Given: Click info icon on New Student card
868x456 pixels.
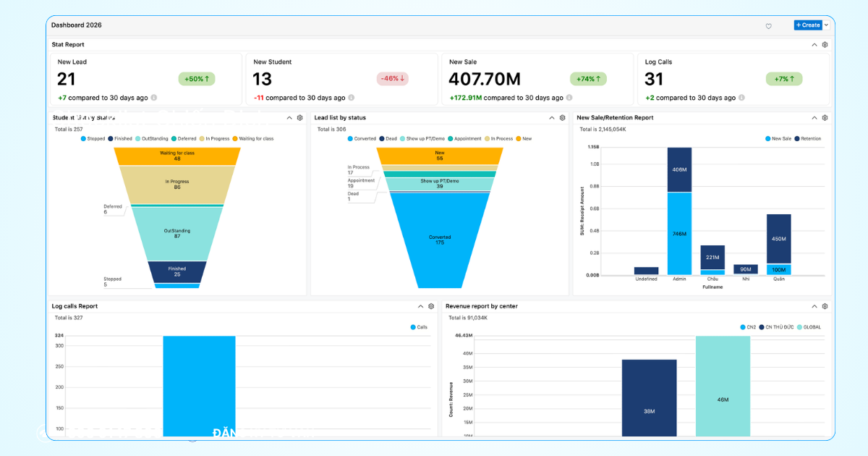Looking at the screenshot, I should (x=352, y=98).
